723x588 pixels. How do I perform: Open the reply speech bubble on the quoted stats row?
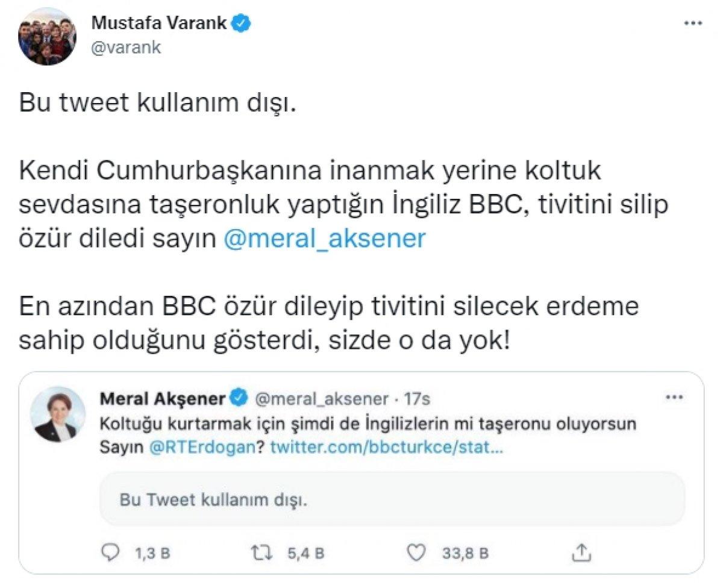110,549
